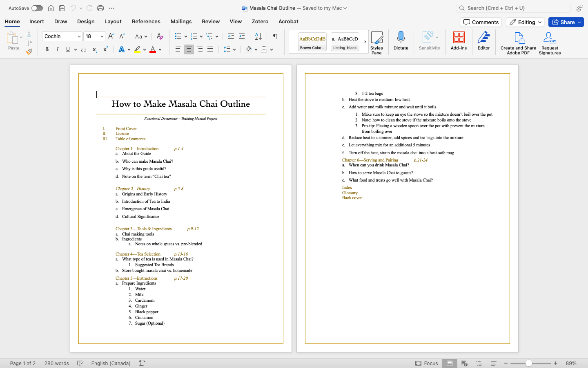Open the Layout ribbon tab
This screenshot has width=588, height=368.
pos(113,22)
